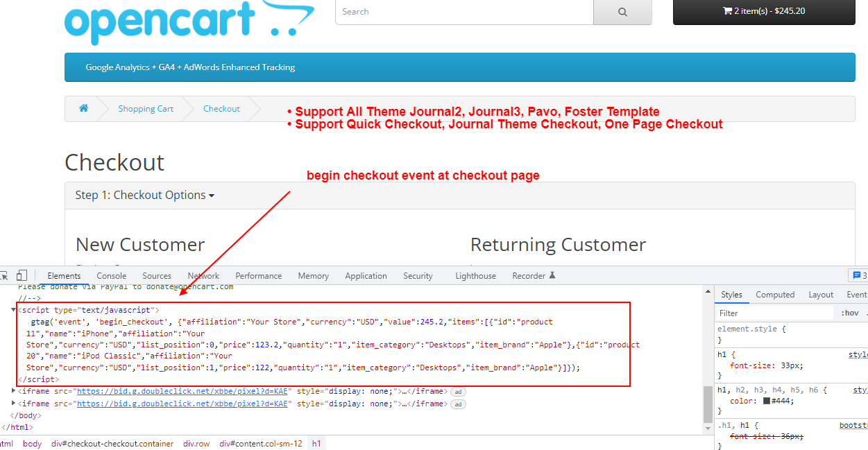The image size is (868, 450).
Task: Open the Performance tab
Action: click(259, 275)
